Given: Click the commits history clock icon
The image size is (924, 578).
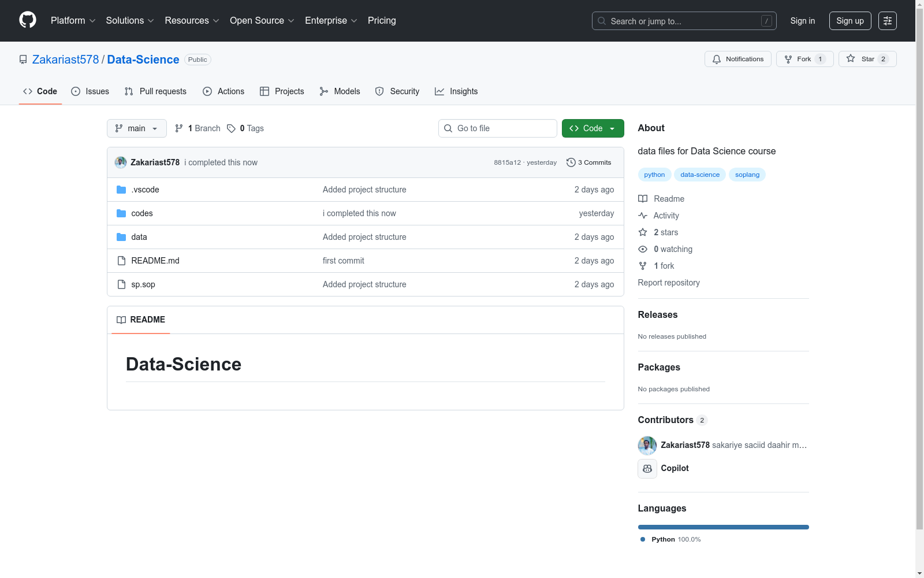Looking at the screenshot, I should [x=571, y=162].
